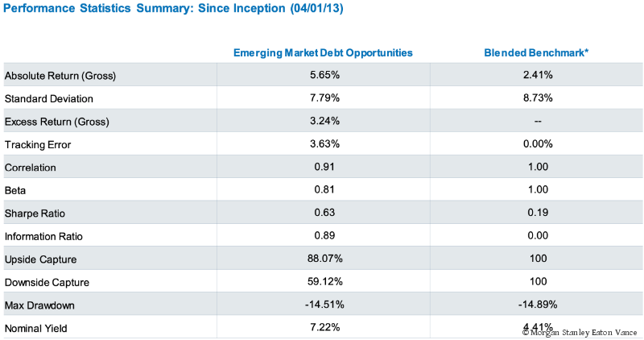The height and width of the screenshot is (340, 644).
Task: Select the Upside Capture row label
Action: [x=40, y=259]
